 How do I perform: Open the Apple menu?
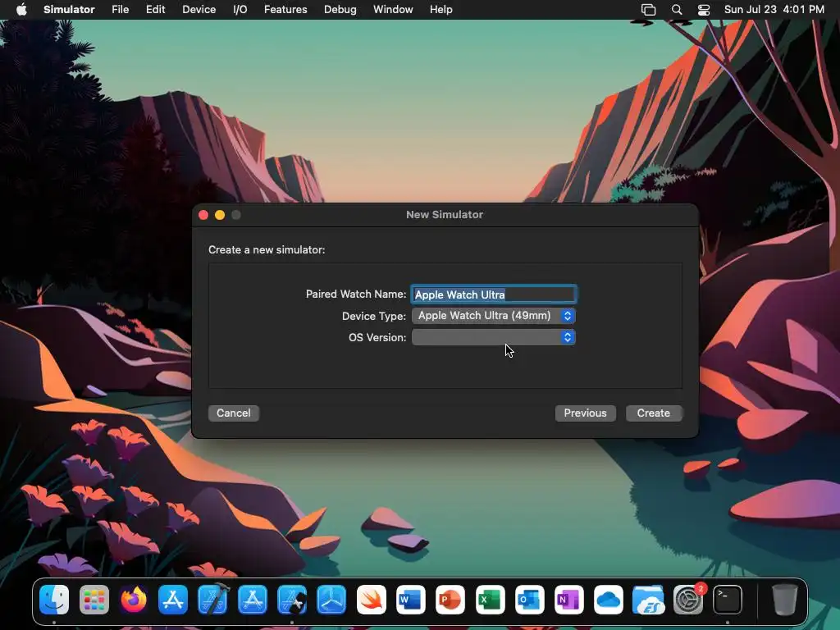click(21, 10)
